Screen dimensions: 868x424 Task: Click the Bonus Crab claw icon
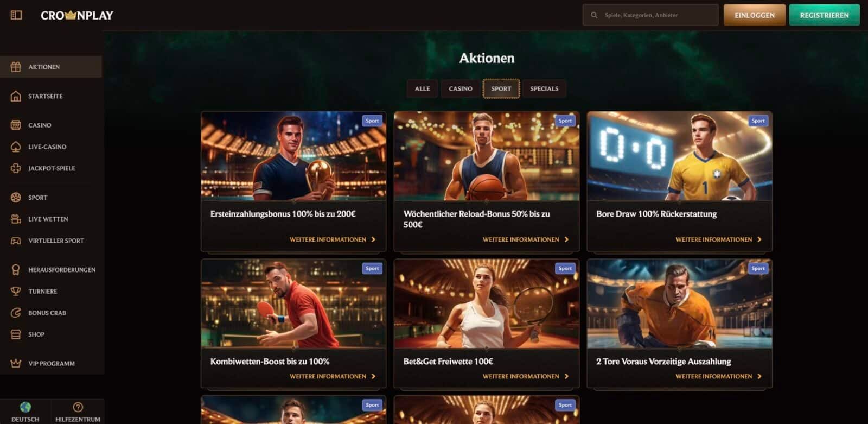[x=16, y=313]
